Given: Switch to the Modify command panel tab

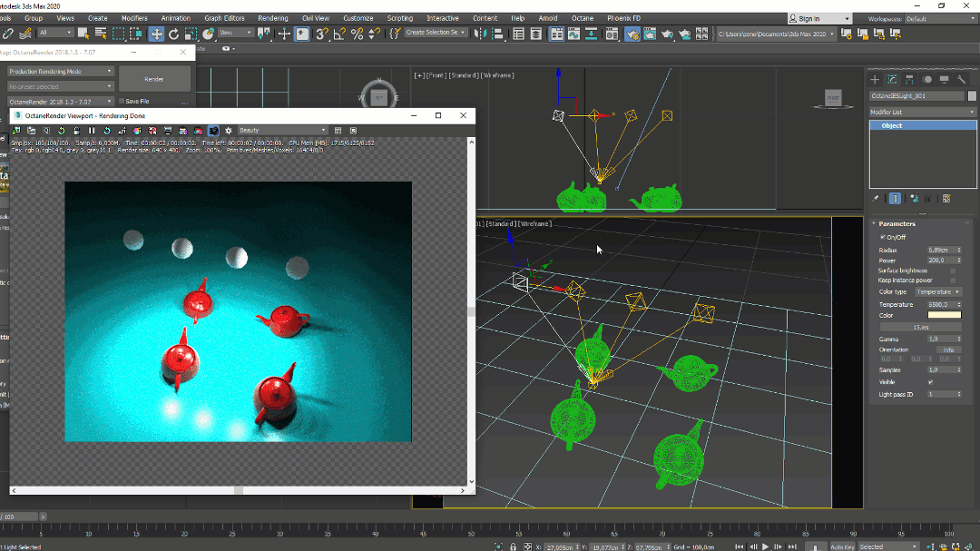Looking at the screenshot, I should (x=892, y=80).
